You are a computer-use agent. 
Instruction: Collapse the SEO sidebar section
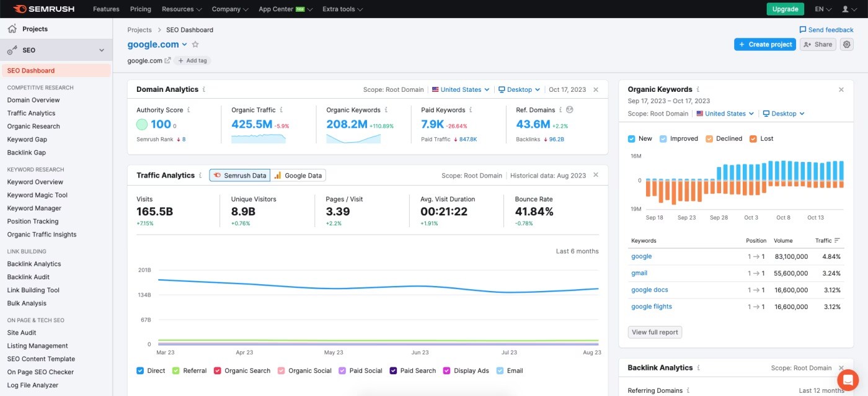102,50
